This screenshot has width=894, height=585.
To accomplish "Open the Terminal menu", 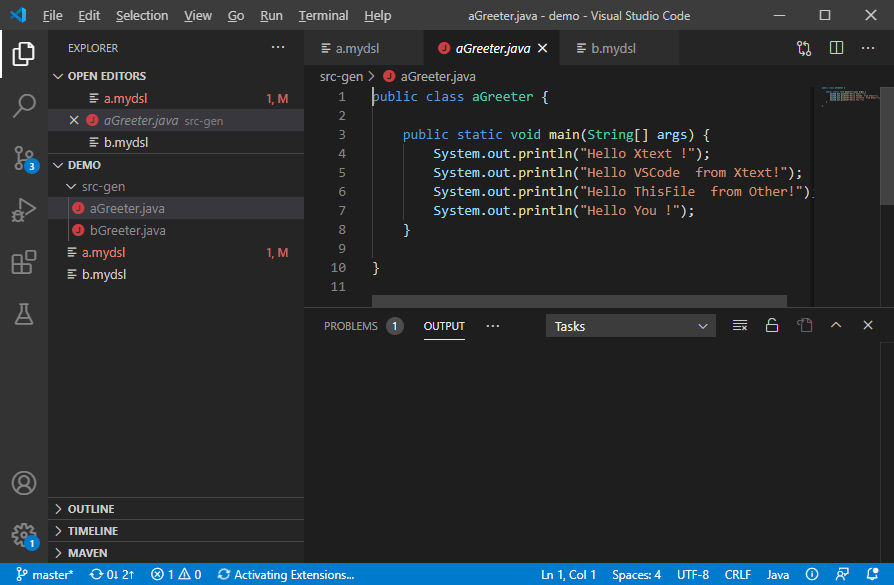I will point(323,15).
